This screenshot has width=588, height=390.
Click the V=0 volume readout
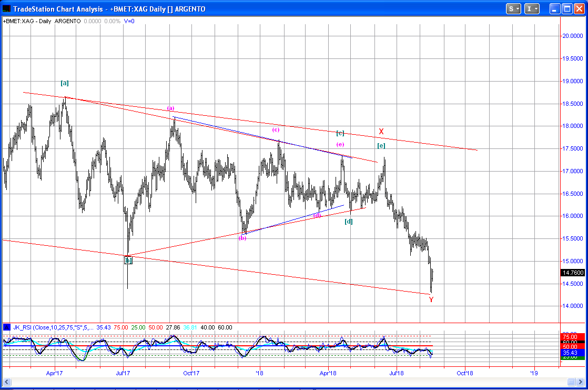pyautogui.click(x=129, y=21)
